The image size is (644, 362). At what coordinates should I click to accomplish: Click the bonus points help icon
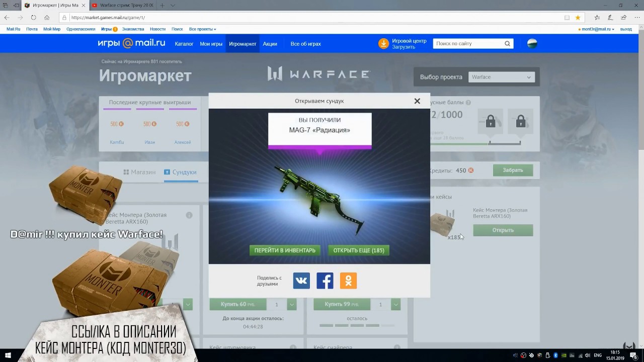[468, 103]
